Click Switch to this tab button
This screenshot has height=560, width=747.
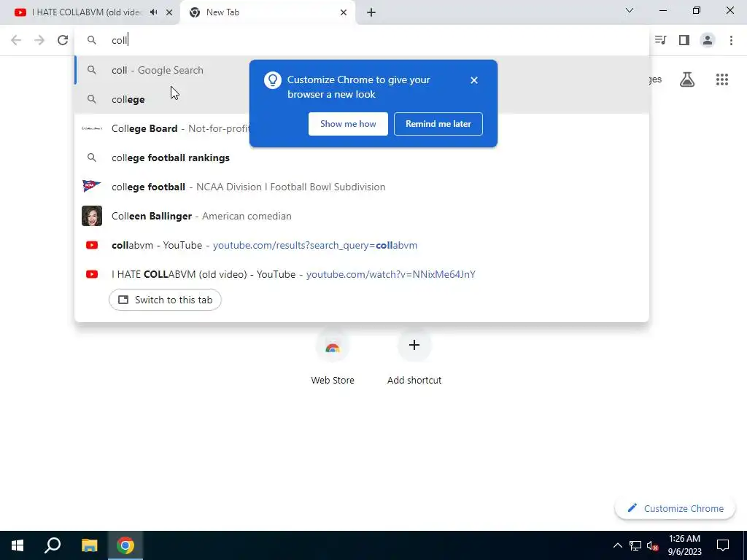(x=165, y=300)
